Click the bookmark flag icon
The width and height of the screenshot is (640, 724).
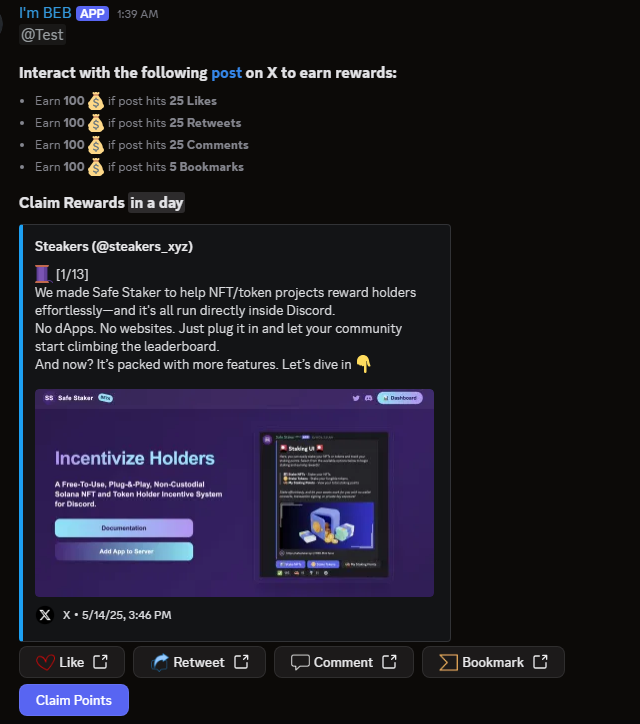click(x=448, y=663)
